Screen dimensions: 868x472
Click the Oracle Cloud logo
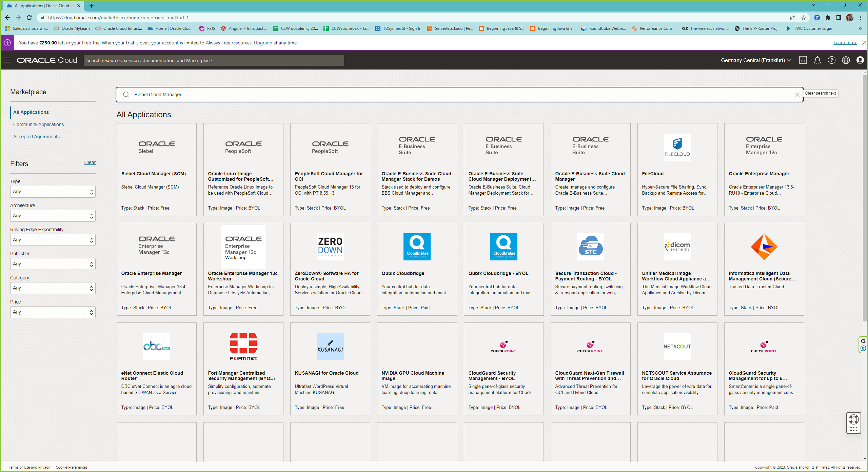coord(47,60)
